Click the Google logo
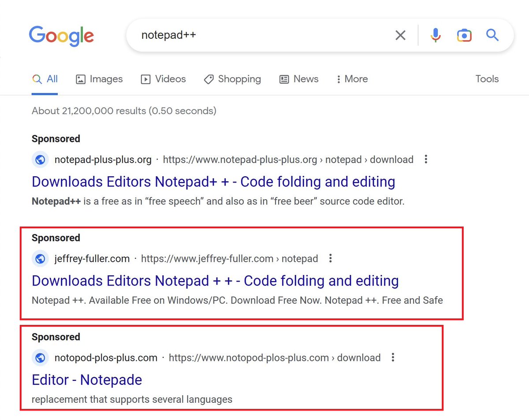 click(x=61, y=37)
